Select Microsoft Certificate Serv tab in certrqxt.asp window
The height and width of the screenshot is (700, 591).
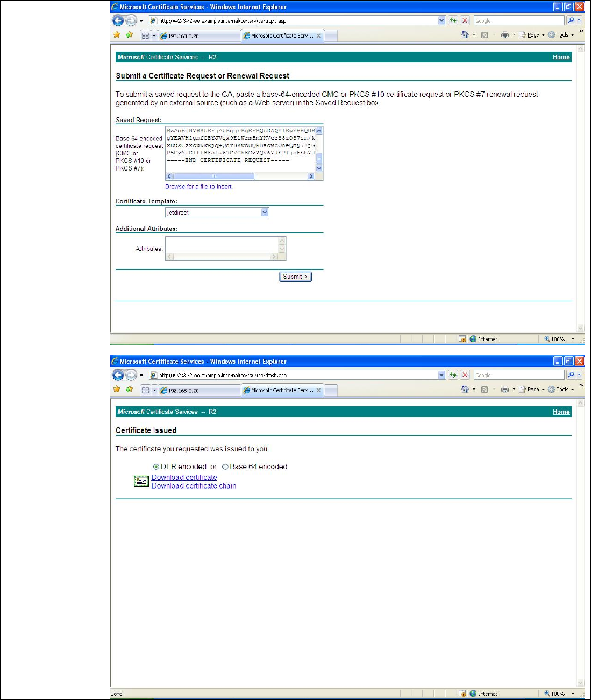[282, 36]
